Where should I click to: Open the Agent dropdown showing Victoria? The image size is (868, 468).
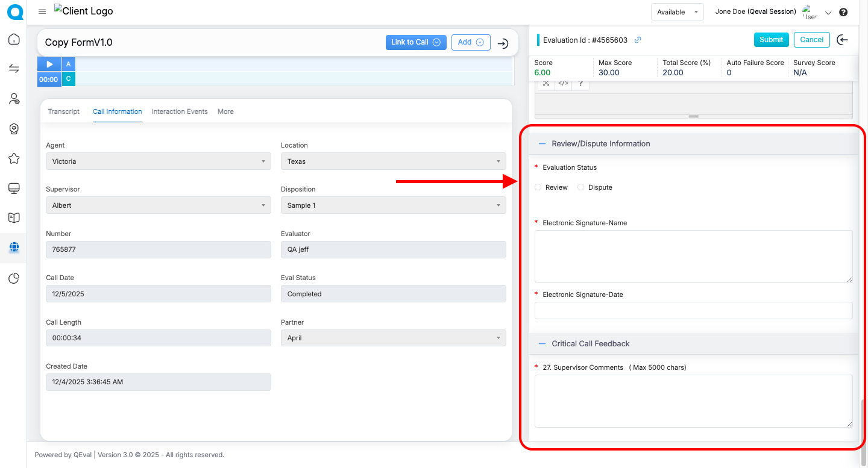(159, 161)
